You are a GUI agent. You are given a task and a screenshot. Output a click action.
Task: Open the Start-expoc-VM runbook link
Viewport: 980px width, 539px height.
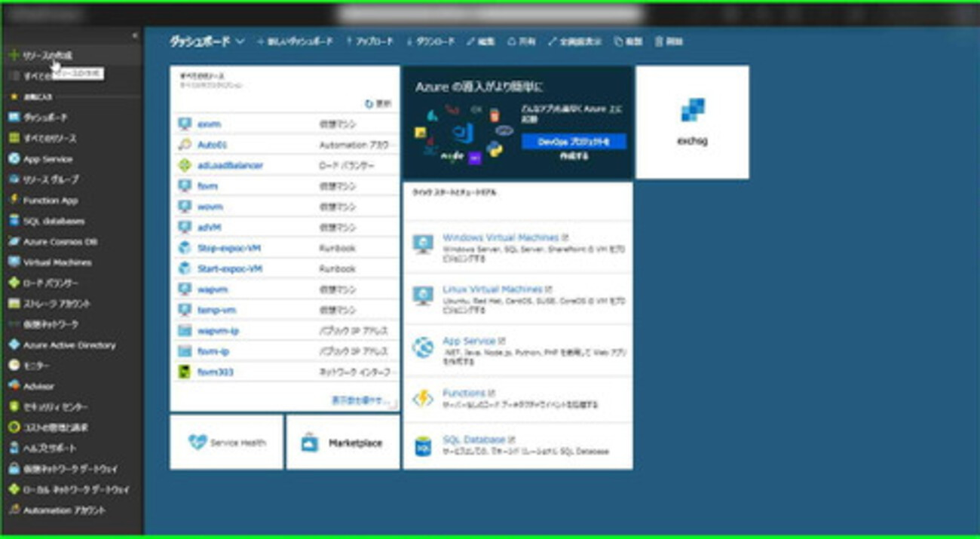tap(230, 268)
